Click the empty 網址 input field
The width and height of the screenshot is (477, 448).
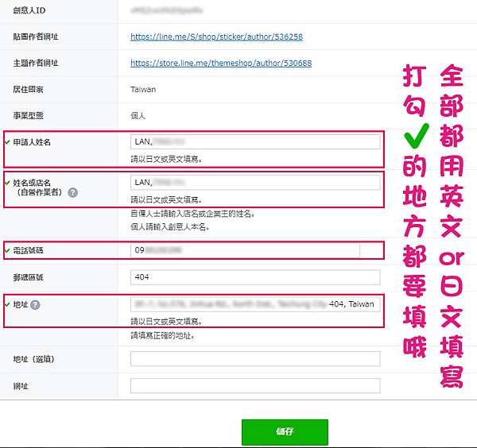[x=255, y=386]
